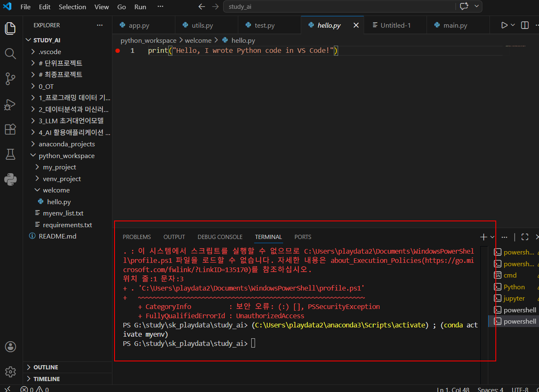Open the Accounts menu icon
The height and width of the screenshot is (392, 539).
tap(10, 347)
